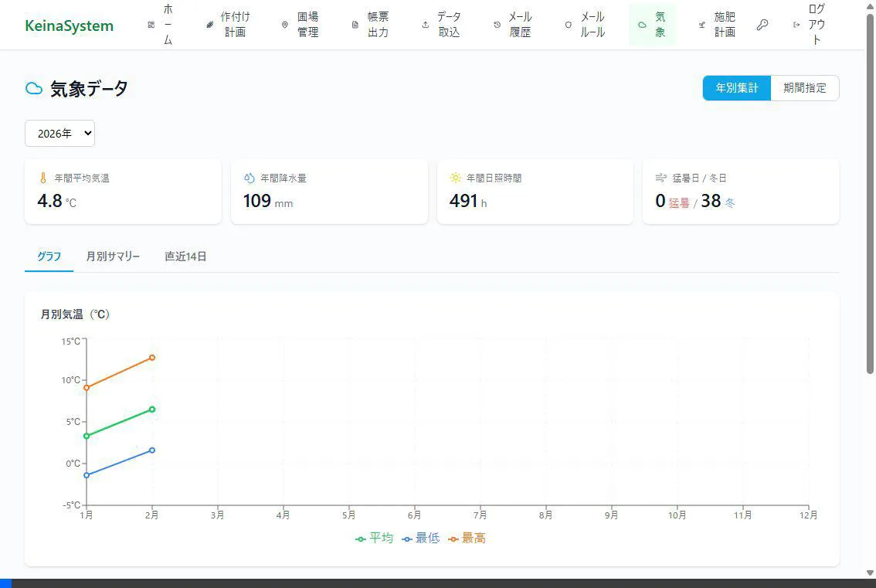Toggle 平均 series in chart legend
The image size is (876, 588).
pyautogui.click(x=374, y=538)
